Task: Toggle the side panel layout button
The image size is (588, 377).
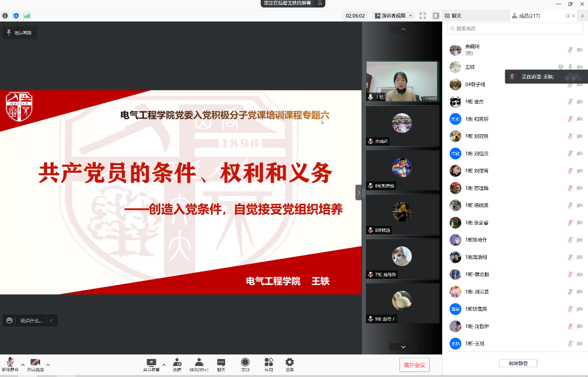Action: click(x=436, y=16)
